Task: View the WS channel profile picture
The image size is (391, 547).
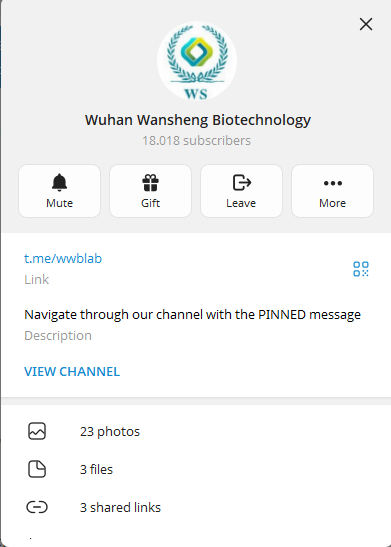Action: tap(197, 61)
